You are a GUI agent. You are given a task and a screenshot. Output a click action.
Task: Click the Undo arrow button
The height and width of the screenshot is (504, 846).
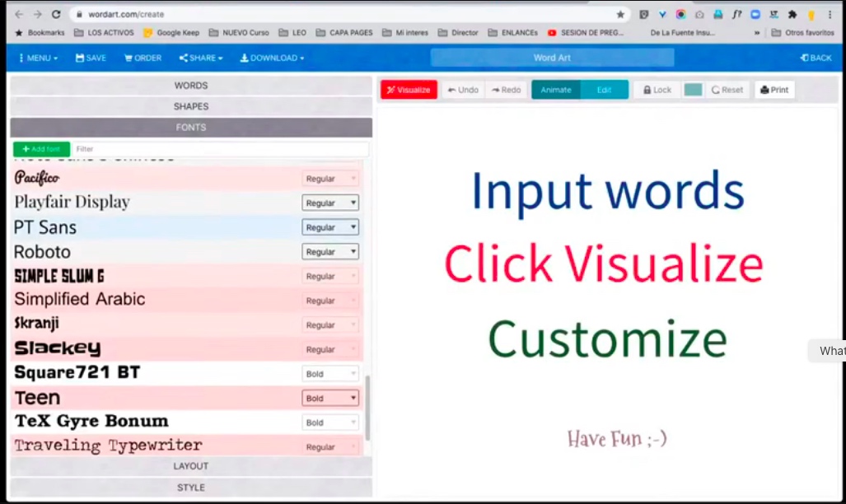[463, 90]
